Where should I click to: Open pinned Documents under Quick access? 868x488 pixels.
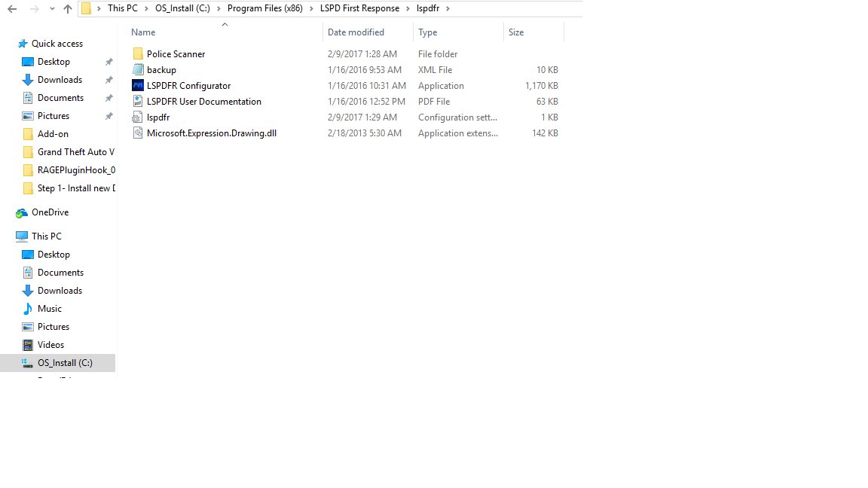click(60, 98)
